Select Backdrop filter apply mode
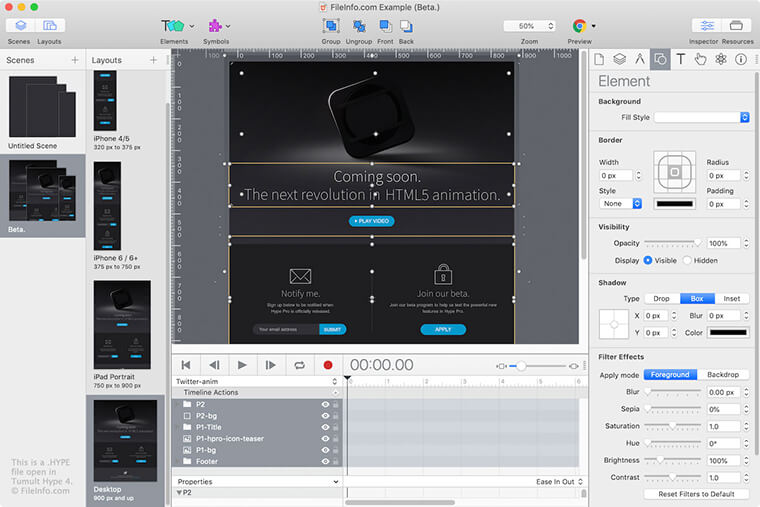Image resolution: width=760 pixels, height=507 pixels. 722,374
